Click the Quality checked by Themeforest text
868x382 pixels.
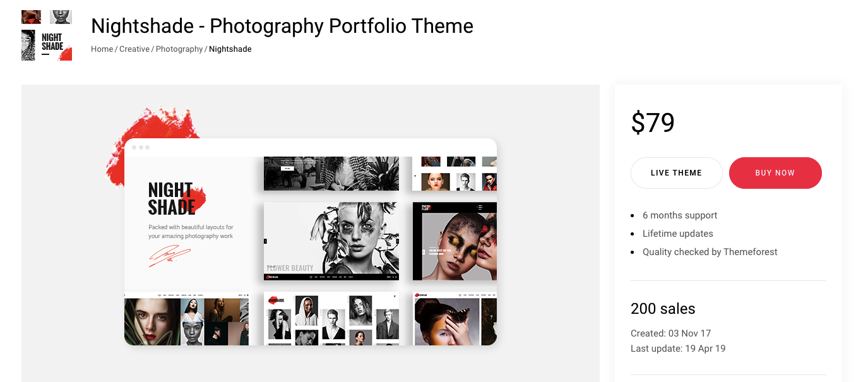(x=710, y=252)
